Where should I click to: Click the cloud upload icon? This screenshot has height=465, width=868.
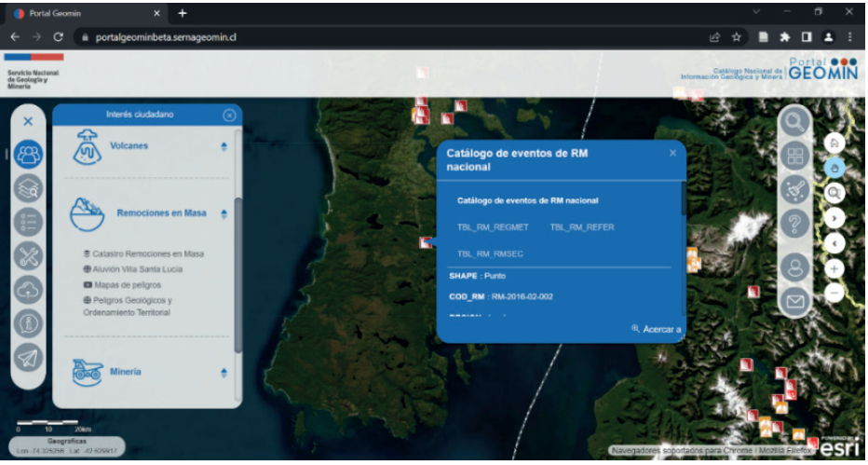point(30,290)
